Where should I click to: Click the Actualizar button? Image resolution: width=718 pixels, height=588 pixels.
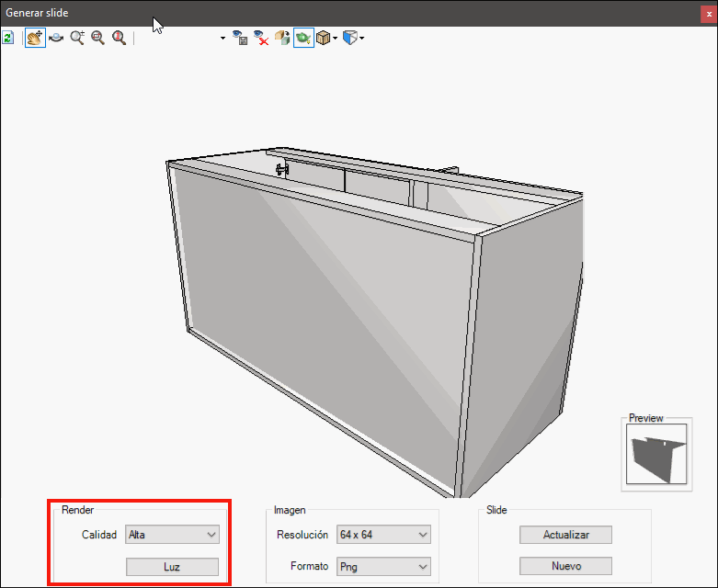pos(566,535)
